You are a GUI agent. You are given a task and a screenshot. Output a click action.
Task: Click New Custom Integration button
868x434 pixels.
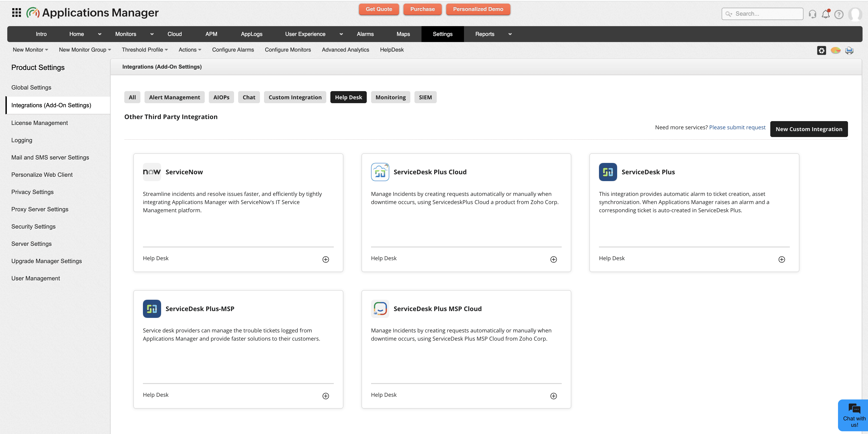(x=809, y=129)
